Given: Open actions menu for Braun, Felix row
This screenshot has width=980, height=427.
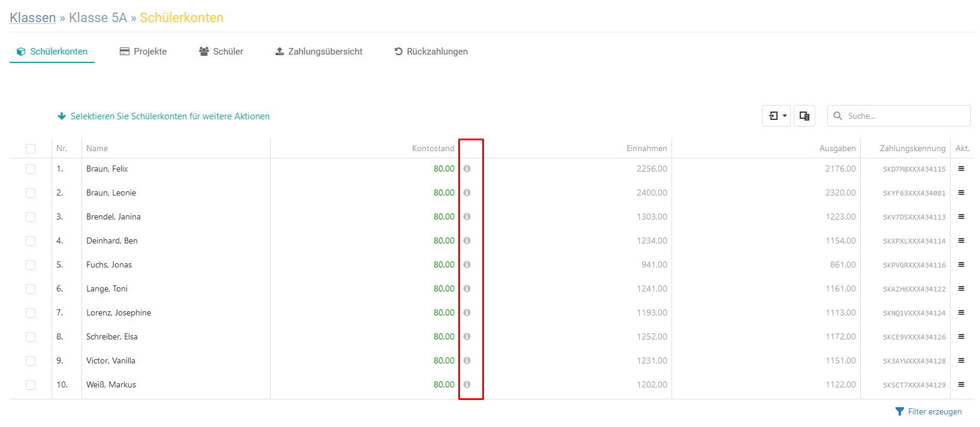Looking at the screenshot, I should (961, 169).
